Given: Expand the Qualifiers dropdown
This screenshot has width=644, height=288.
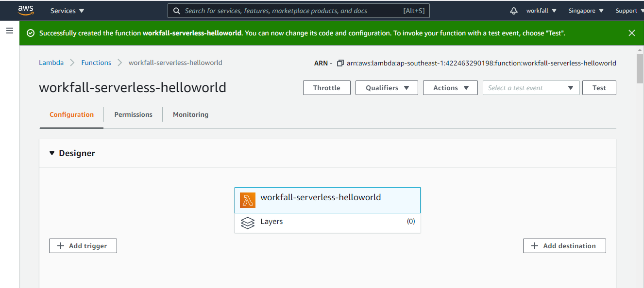Looking at the screenshot, I should (x=387, y=88).
